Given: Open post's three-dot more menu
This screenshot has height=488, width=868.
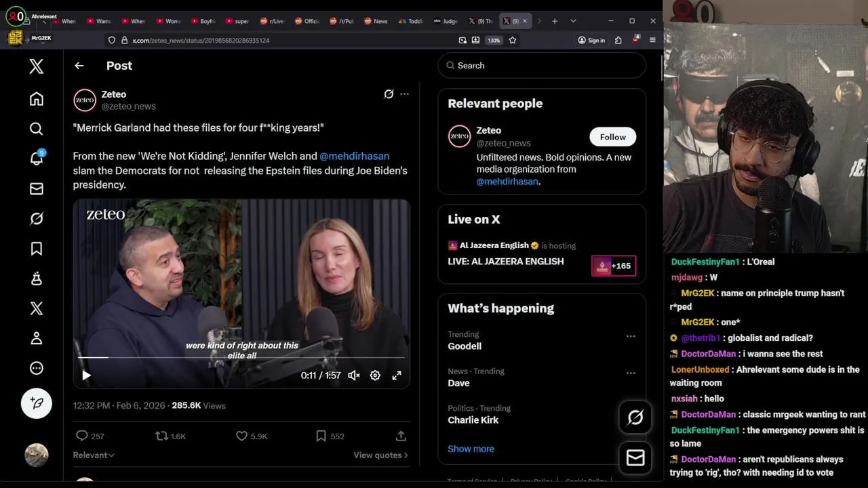Looking at the screenshot, I should click(x=404, y=94).
